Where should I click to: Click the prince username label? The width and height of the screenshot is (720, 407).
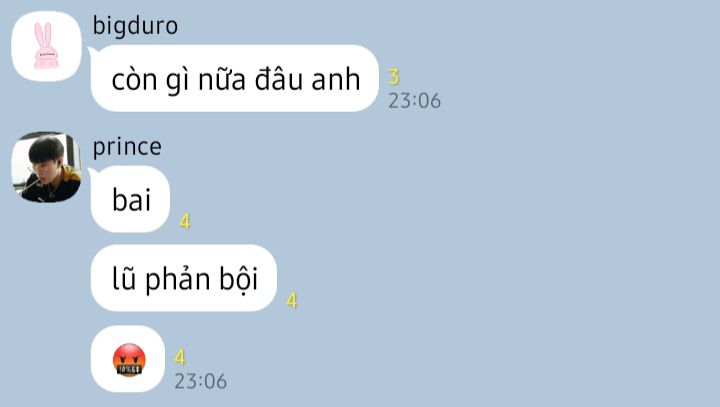(127, 147)
